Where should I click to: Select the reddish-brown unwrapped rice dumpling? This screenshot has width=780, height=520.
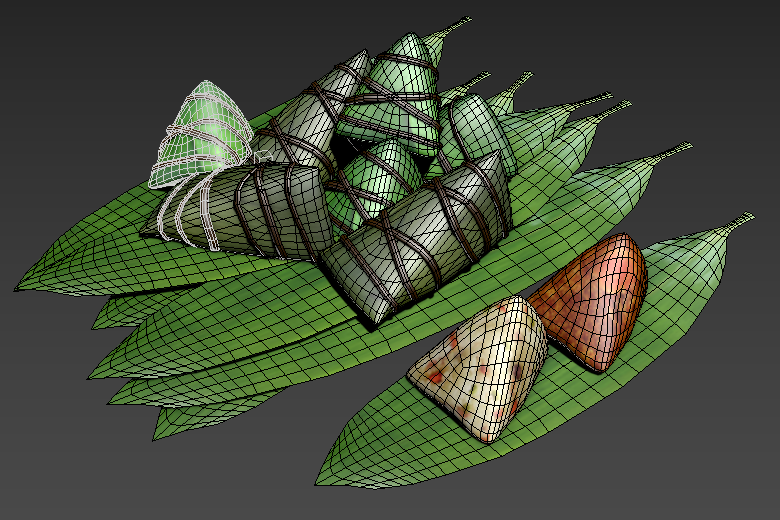[x=594, y=304]
